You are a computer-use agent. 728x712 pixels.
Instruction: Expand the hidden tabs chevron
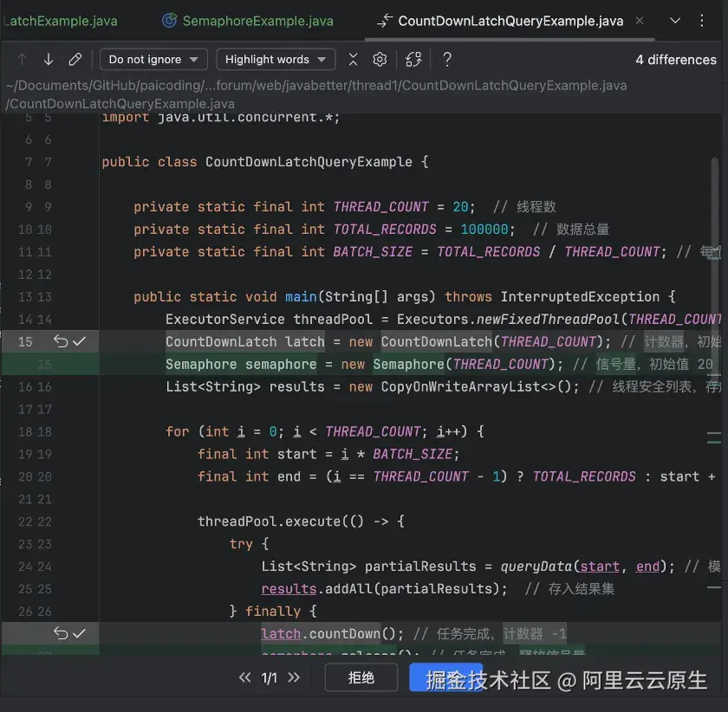click(675, 21)
